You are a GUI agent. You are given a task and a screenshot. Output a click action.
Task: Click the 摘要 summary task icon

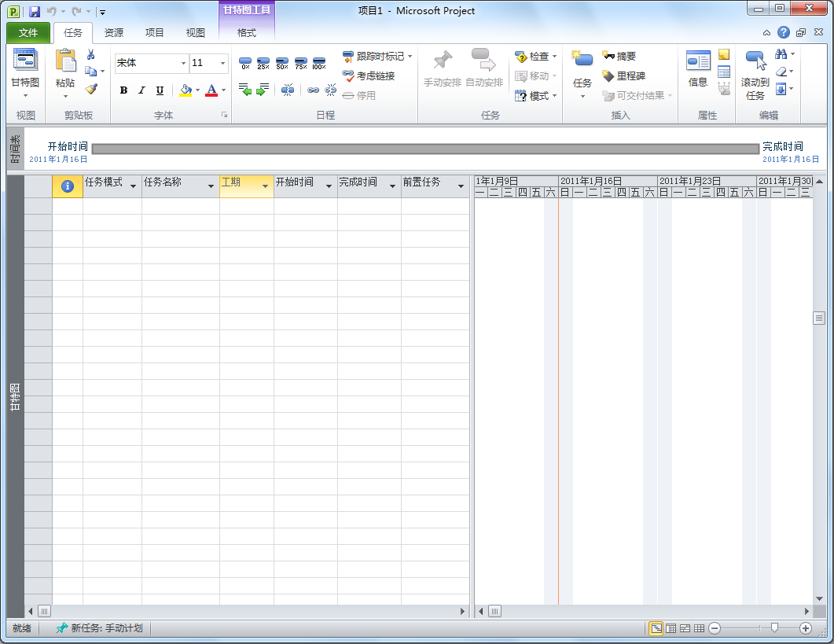point(620,54)
